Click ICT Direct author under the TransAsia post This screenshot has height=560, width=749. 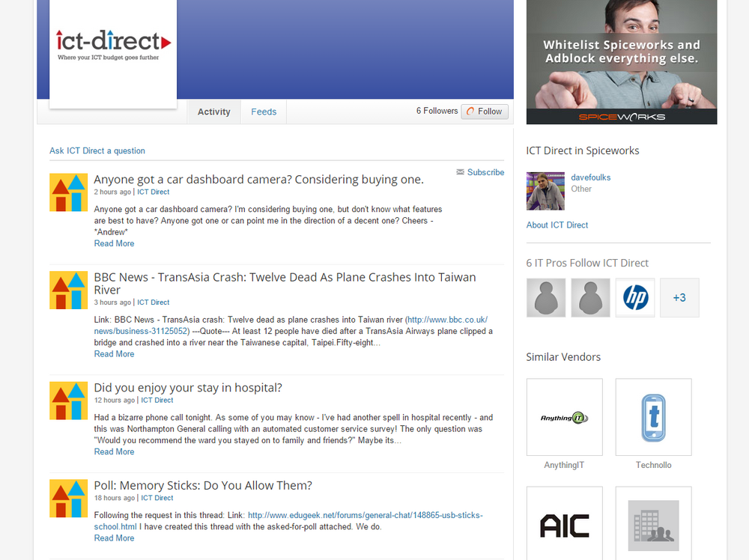pos(154,302)
